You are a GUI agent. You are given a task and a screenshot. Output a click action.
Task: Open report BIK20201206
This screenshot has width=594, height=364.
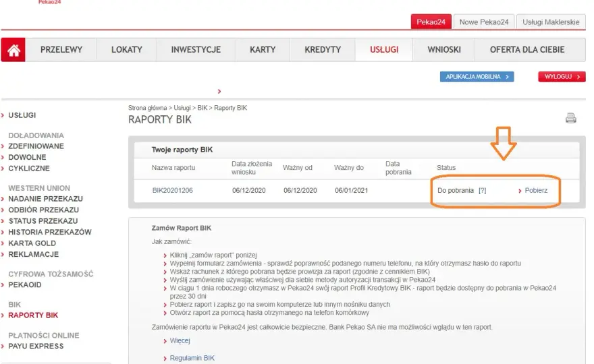click(172, 190)
